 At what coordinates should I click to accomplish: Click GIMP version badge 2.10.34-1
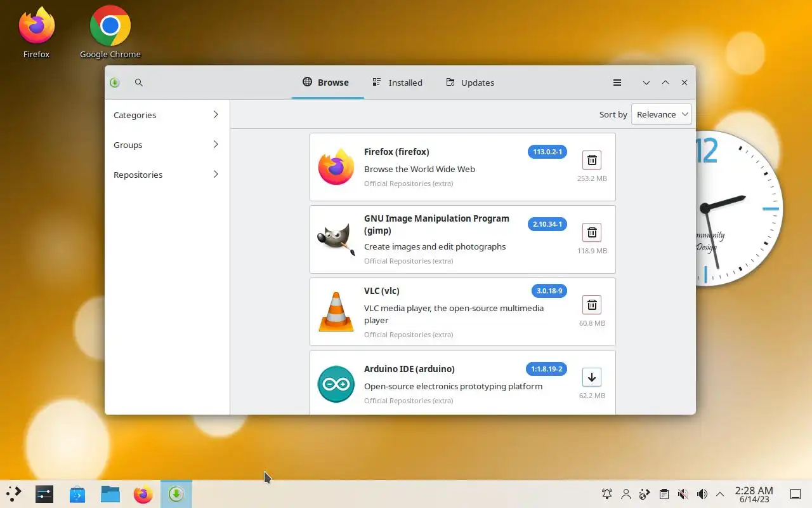(547, 224)
